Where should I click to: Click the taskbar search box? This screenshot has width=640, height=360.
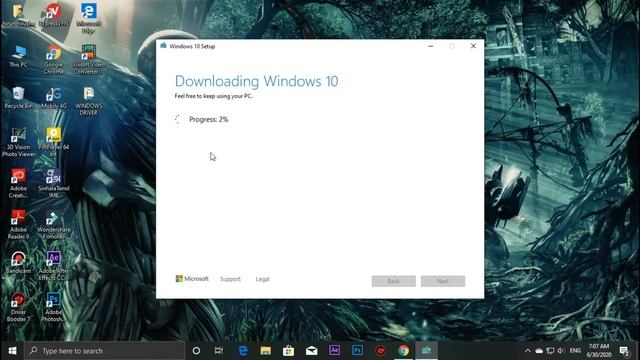tap(104, 351)
